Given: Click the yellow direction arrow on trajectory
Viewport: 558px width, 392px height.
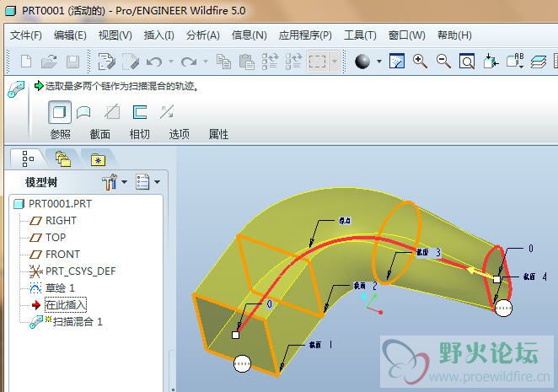Looking at the screenshot, I should [479, 273].
